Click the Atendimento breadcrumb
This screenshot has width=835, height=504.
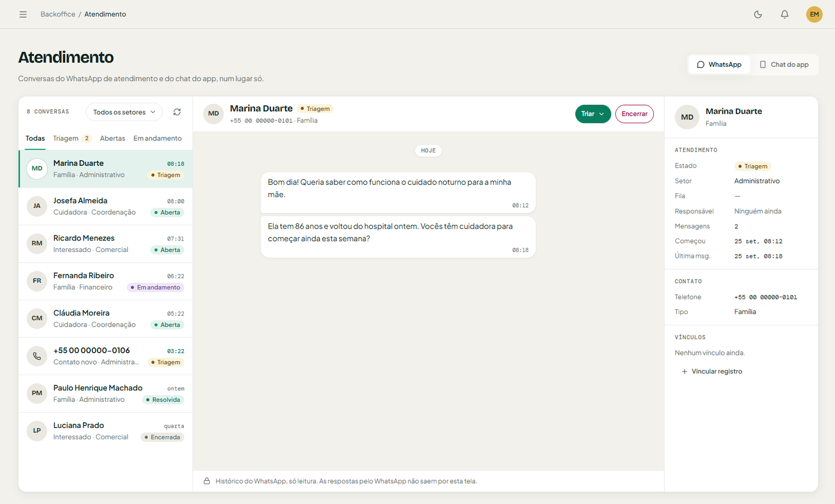[105, 15]
